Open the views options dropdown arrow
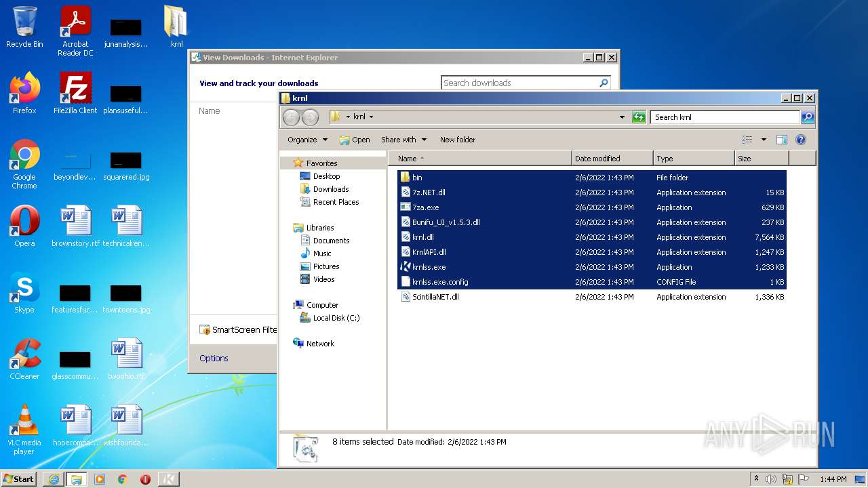The height and width of the screenshot is (488, 868). tap(764, 140)
